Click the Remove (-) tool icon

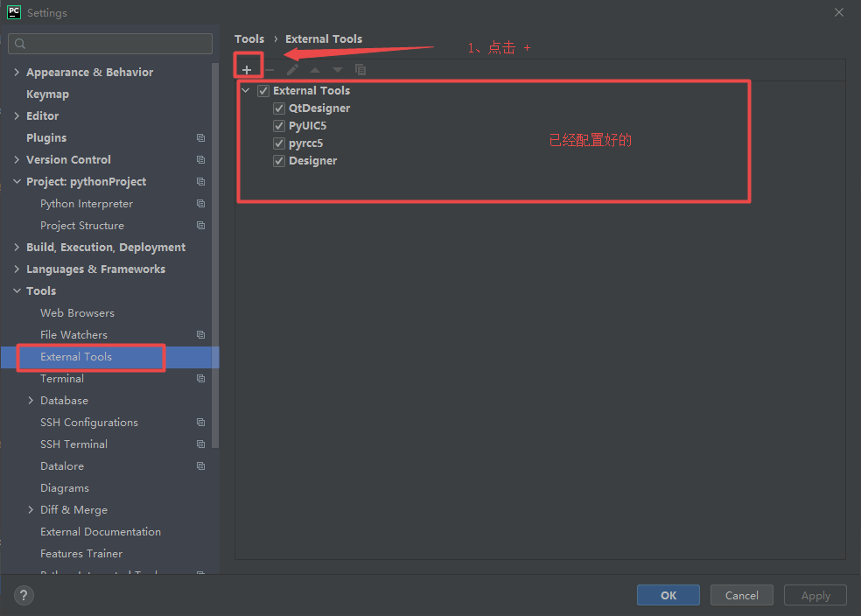click(269, 69)
